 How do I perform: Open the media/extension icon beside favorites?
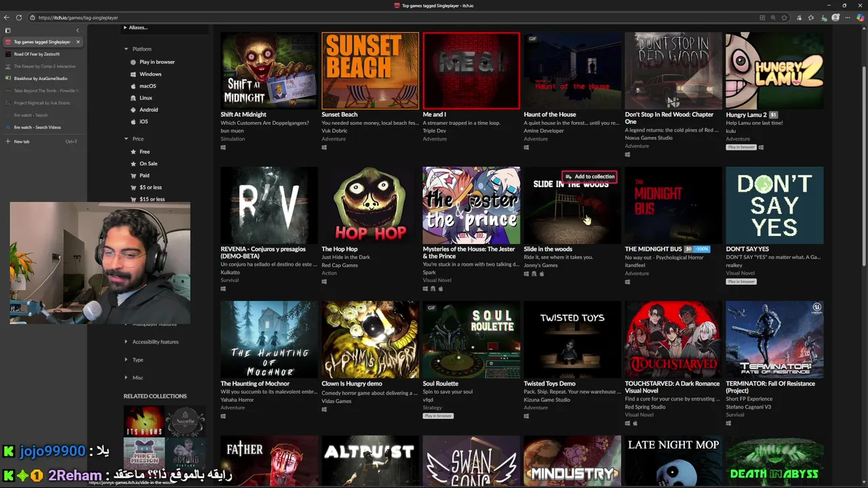tap(799, 18)
